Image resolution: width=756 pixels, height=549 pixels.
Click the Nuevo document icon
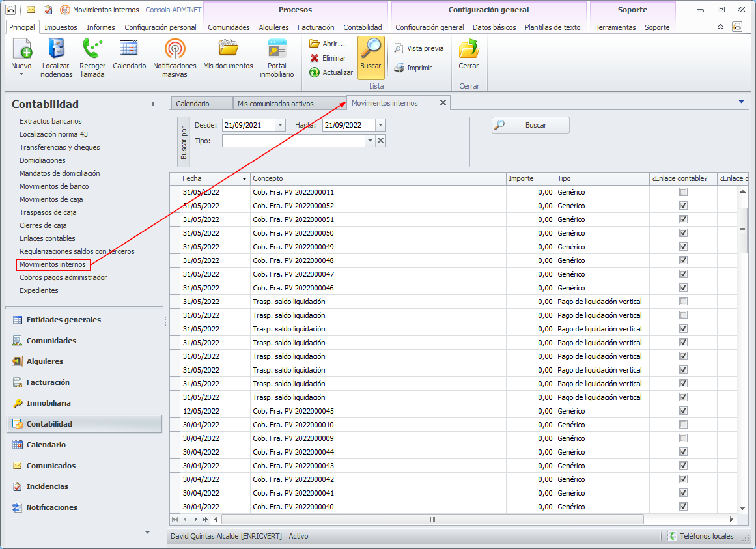click(21, 49)
